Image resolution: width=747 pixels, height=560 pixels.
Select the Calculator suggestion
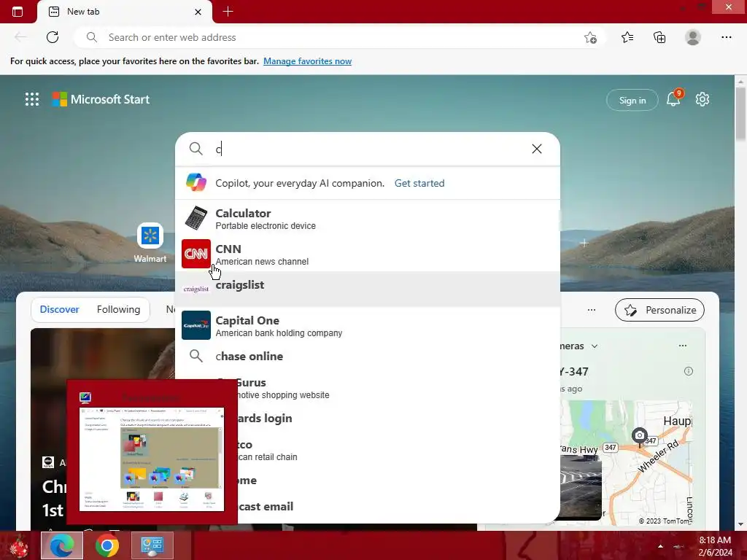pyautogui.click(x=368, y=219)
